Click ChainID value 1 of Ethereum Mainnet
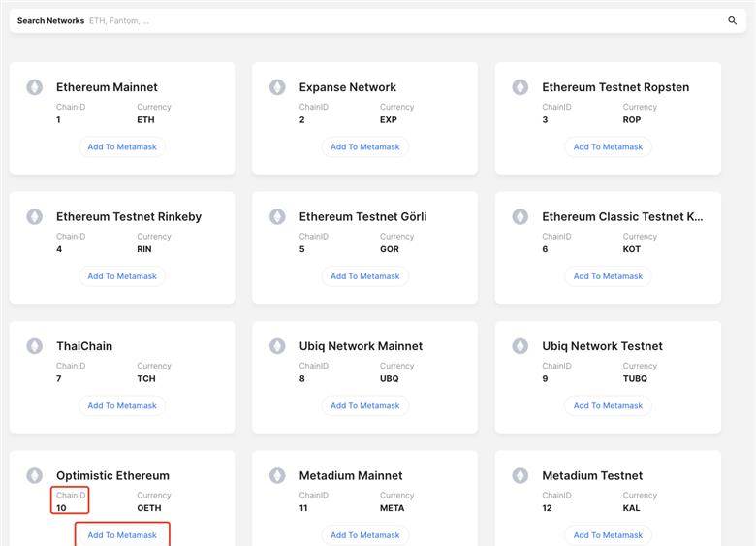Viewport: 756px width, 546px height. (x=58, y=119)
